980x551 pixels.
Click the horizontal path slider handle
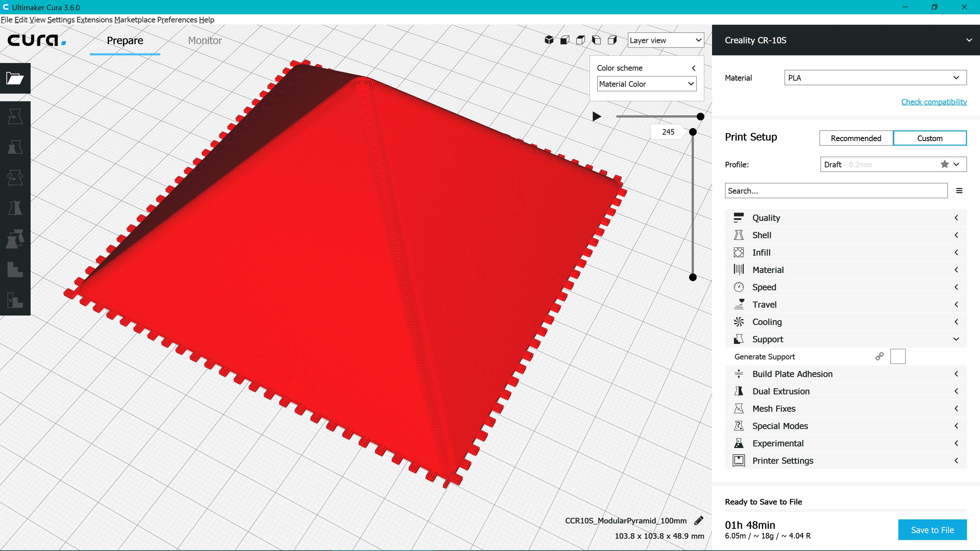[700, 116]
